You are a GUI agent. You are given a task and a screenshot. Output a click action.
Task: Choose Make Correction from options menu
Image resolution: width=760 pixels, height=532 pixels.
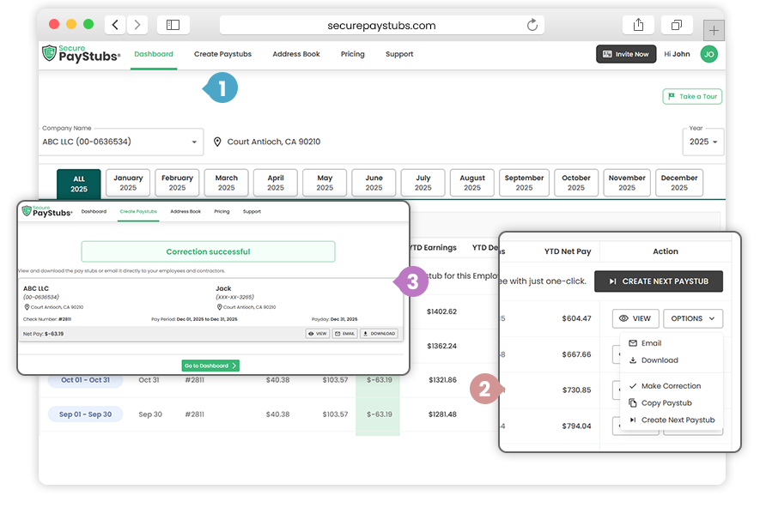670,386
